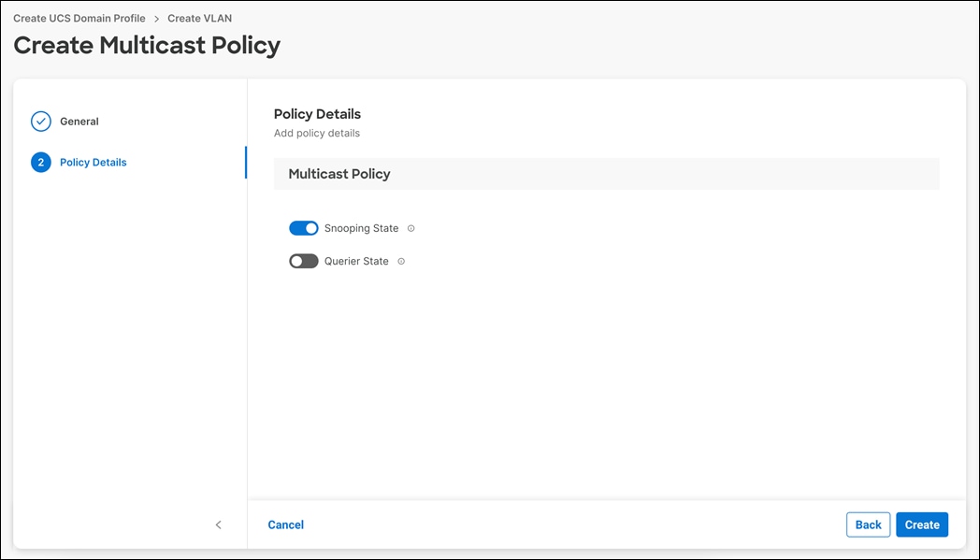This screenshot has width=980, height=560.
Task: Click the left-pointing chevron to hide steps panel
Action: pos(218,524)
